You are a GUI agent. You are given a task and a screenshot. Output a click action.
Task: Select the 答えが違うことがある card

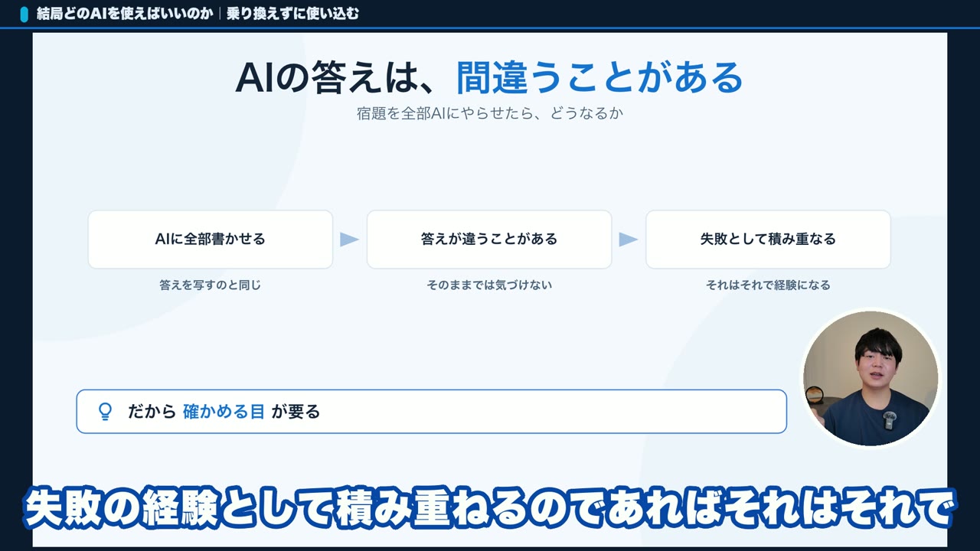coord(489,240)
